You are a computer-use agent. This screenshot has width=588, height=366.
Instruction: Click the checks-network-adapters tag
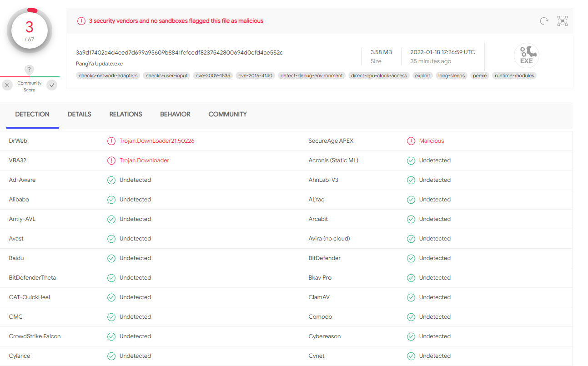pyautogui.click(x=108, y=75)
